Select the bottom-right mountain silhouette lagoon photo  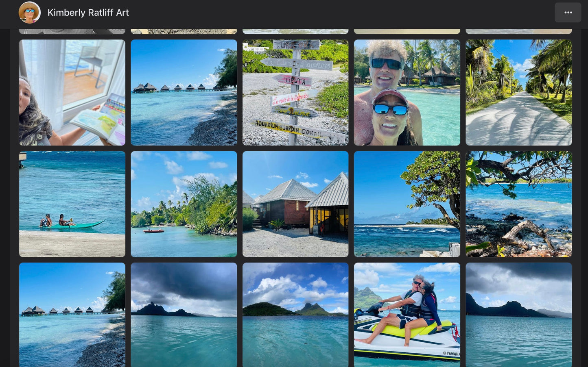click(518, 315)
